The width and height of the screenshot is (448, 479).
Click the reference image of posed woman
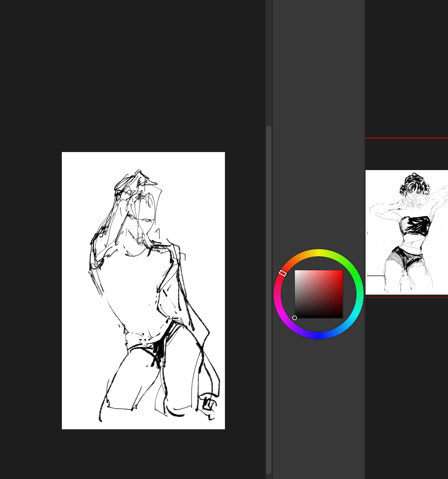[407, 232]
